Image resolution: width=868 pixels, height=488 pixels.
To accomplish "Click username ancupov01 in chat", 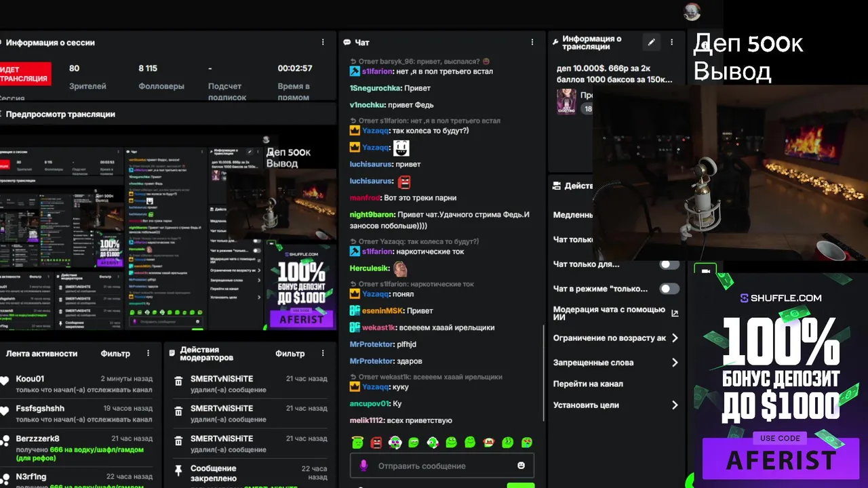I will [x=370, y=404].
